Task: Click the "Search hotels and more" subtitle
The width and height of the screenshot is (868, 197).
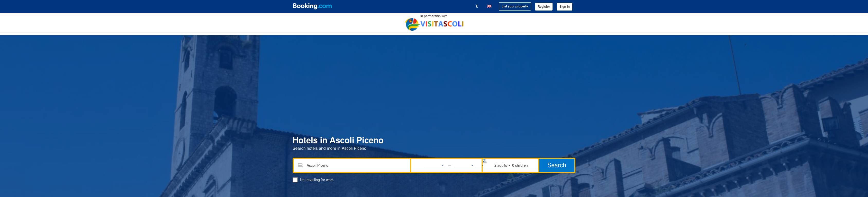Action: (x=329, y=148)
